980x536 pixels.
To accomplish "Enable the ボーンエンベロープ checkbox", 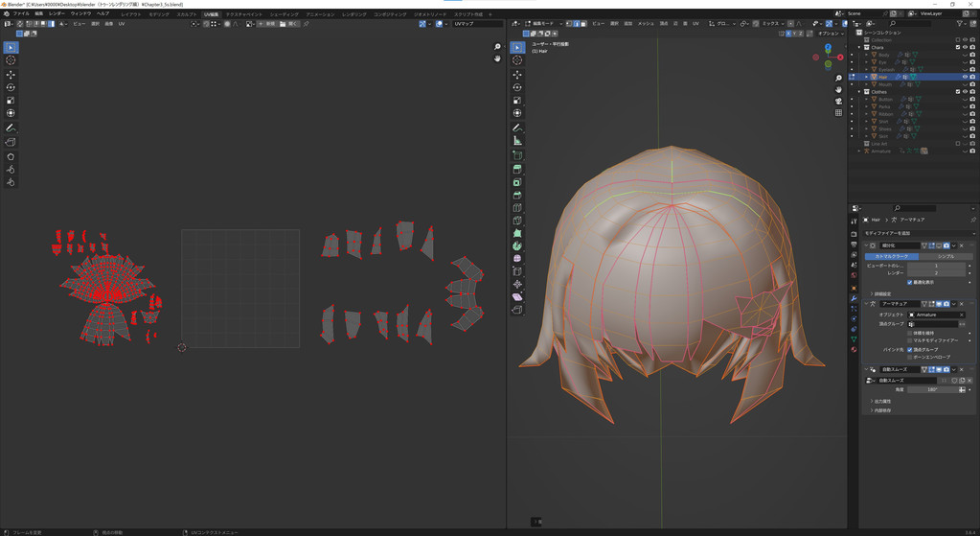I will [909, 357].
